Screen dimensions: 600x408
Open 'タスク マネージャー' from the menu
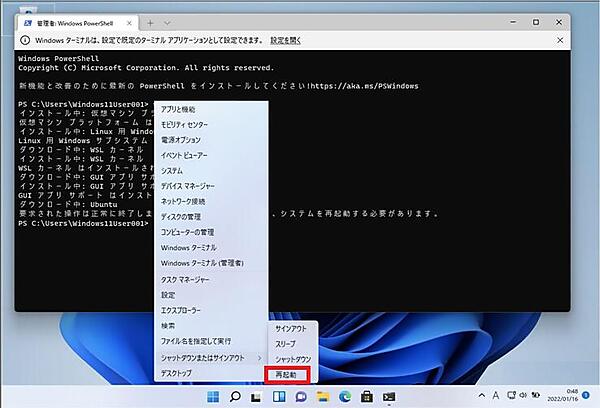211,280
